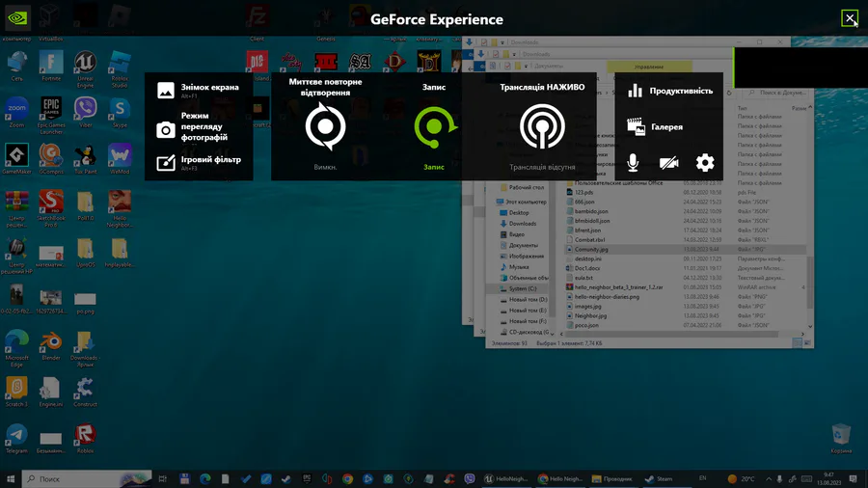Viewport: 868px width, 488px height.
Task: Open the Skype desktop shortcut
Action: pos(120,113)
